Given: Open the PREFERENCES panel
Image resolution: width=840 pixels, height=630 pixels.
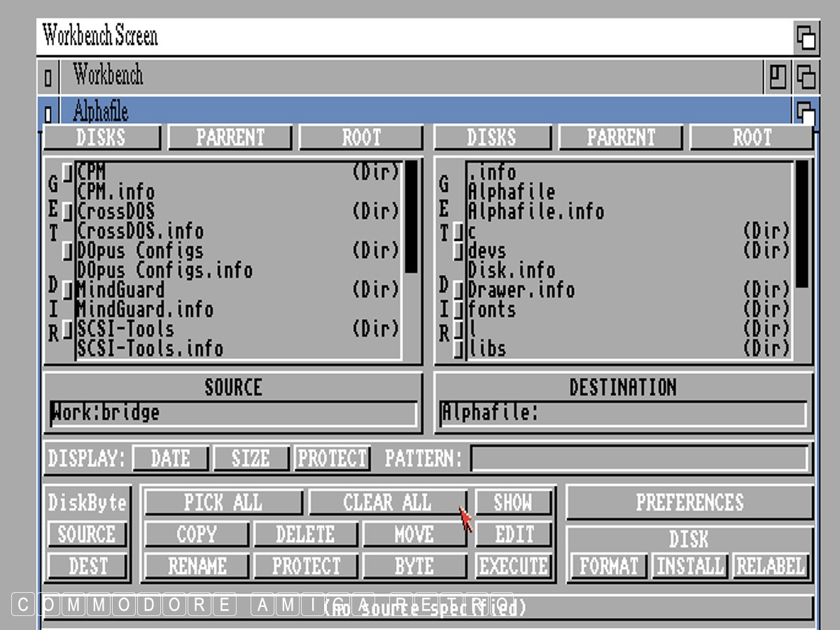Looking at the screenshot, I should pos(689,503).
